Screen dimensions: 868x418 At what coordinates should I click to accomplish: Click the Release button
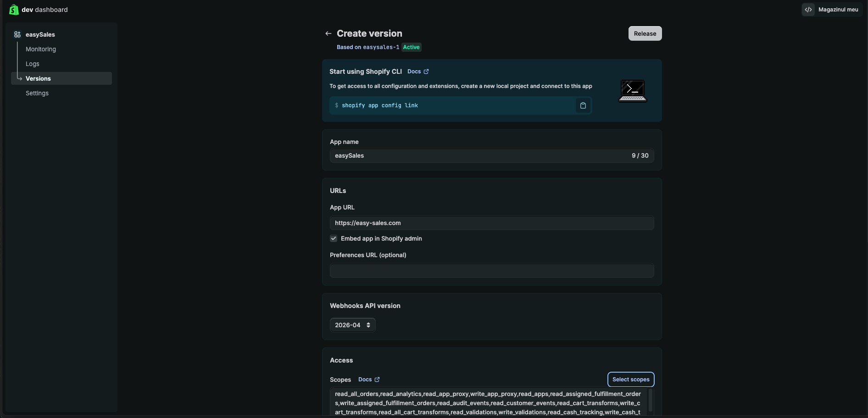click(645, 33)
